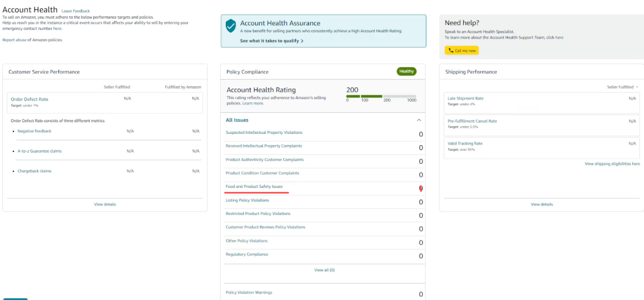Screen dimensions: 644x300
Task: Open Customer Product Reviews Policy Violations
Action: click(x=266, y=227)
